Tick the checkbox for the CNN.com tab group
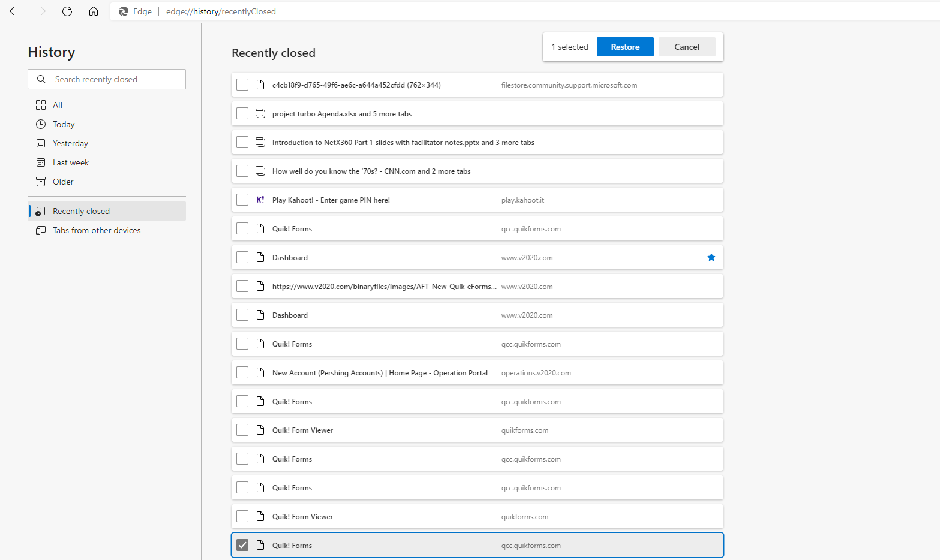Viewport: 940px width, 560px height. 242,171
